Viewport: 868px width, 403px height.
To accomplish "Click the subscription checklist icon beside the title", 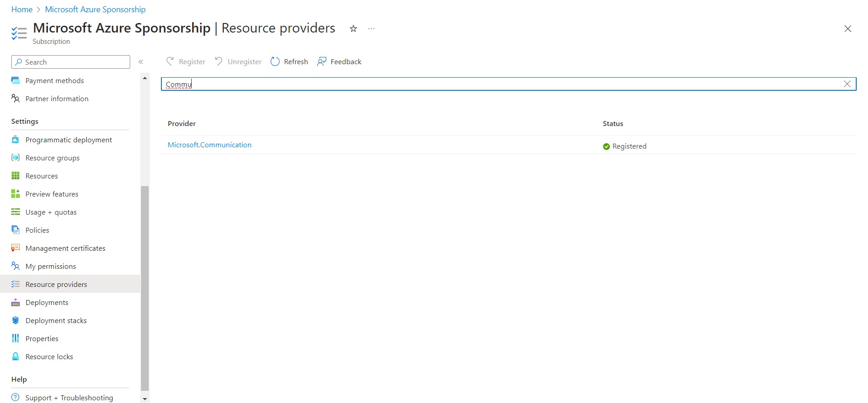I will (x=19, y=33).
